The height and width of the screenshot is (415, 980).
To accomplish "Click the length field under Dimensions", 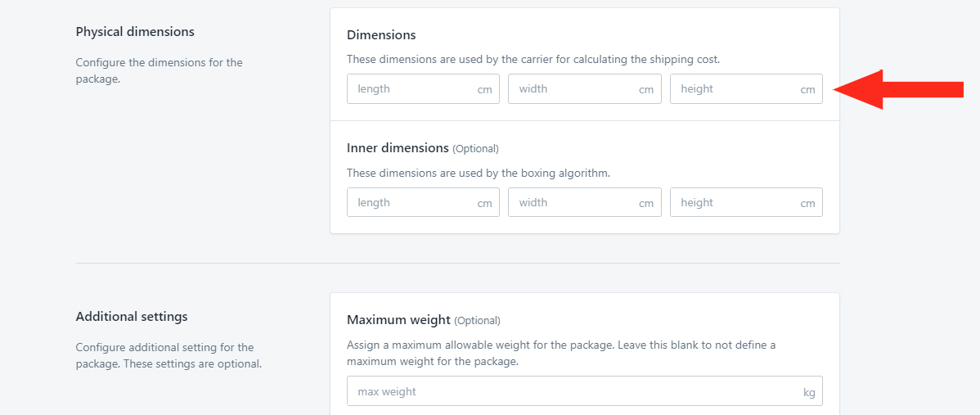I will click(x=423, y=88).
